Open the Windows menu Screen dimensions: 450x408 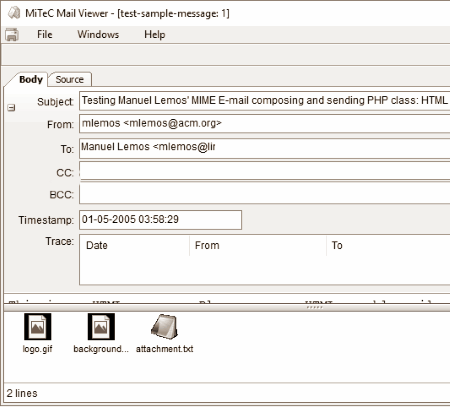[x=98, y=34]
